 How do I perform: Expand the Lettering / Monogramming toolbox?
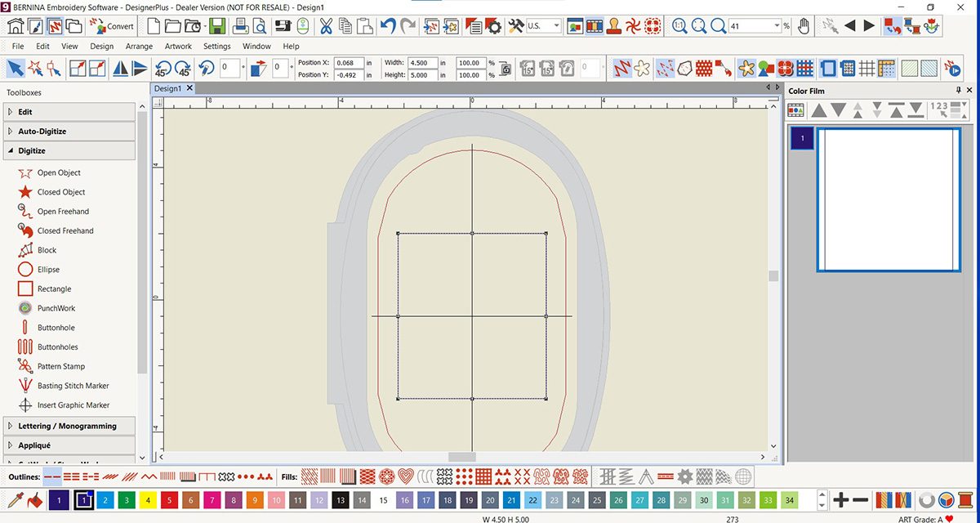click(69, 426)
